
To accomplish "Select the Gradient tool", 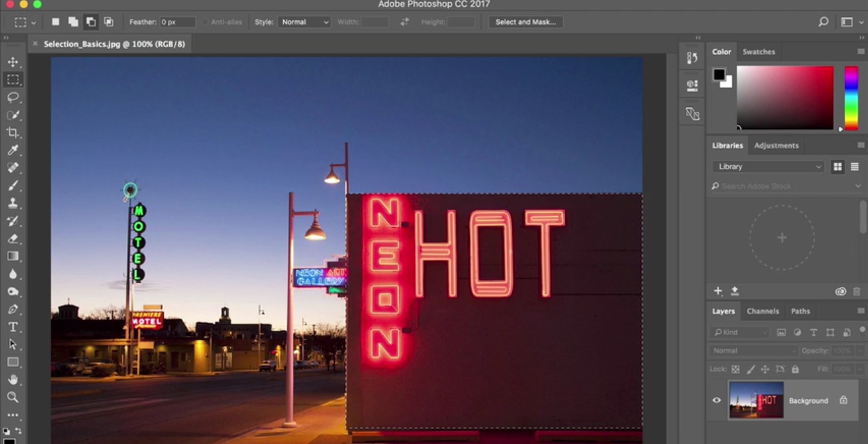I will coord(13,256).
